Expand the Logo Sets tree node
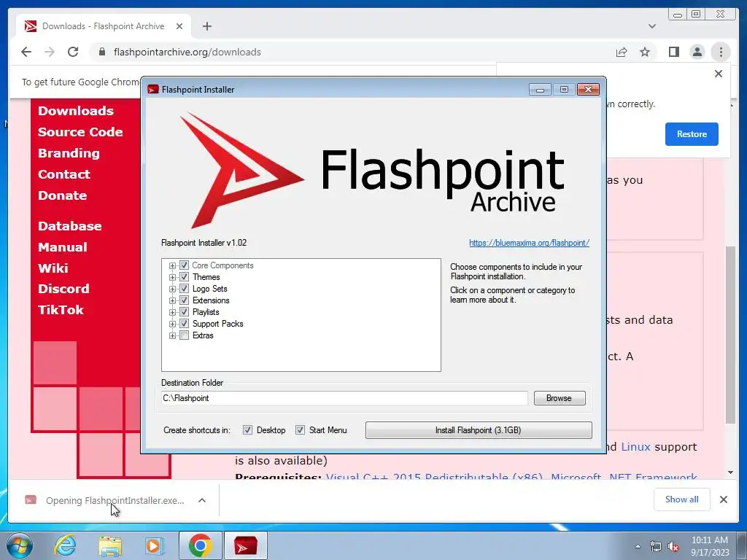This screenshot has height=560, width=747. [x=172, y=289]
